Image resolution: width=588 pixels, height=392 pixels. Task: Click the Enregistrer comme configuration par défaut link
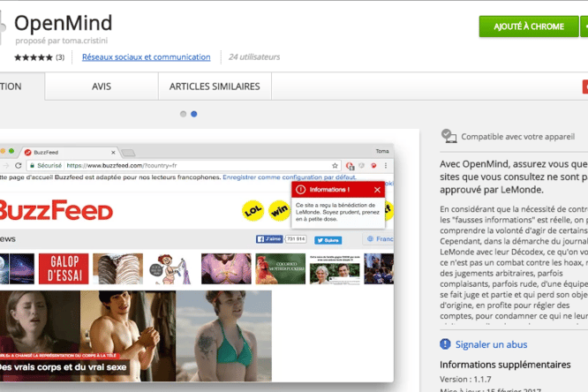pos(290,177)
